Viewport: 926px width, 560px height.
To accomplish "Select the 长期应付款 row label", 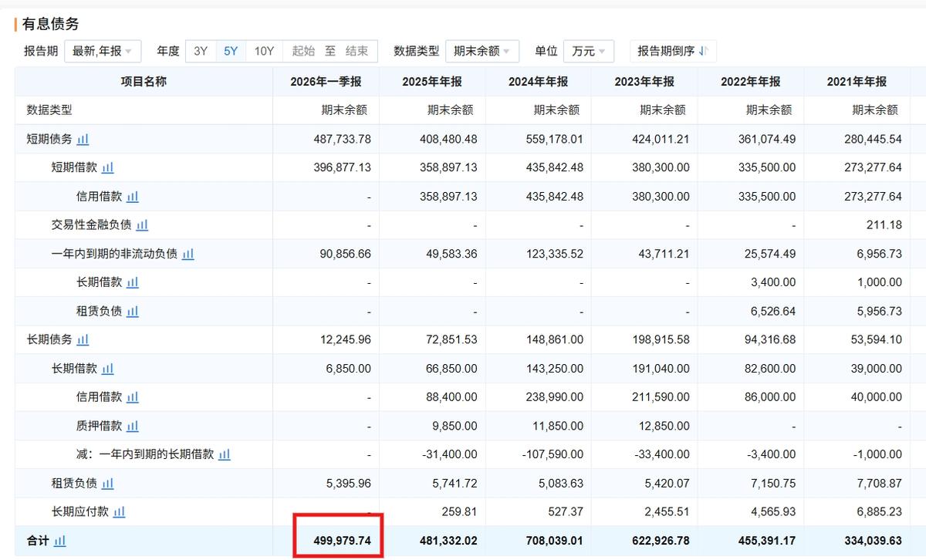I will pyautogui.click(x=80, y=511).
